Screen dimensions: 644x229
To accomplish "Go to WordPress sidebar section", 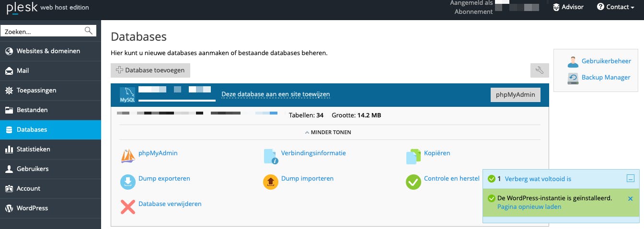I will pyautogui.click(x=32, y=208).
